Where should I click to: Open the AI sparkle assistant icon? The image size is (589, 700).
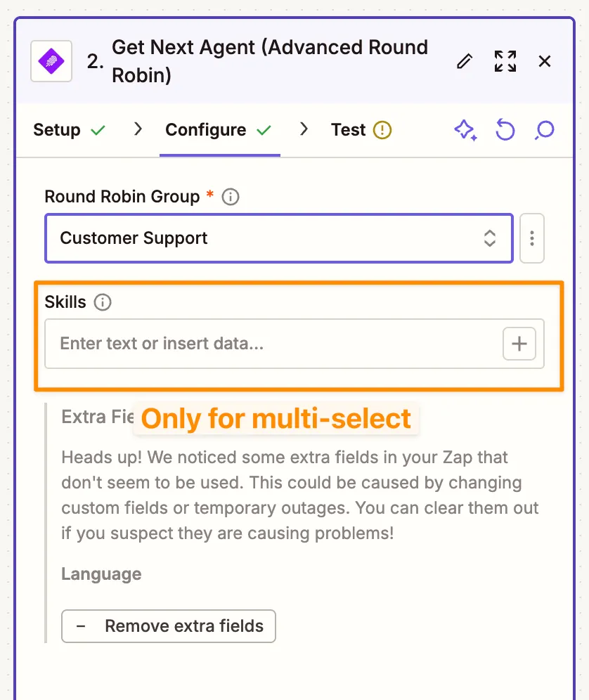465,130
